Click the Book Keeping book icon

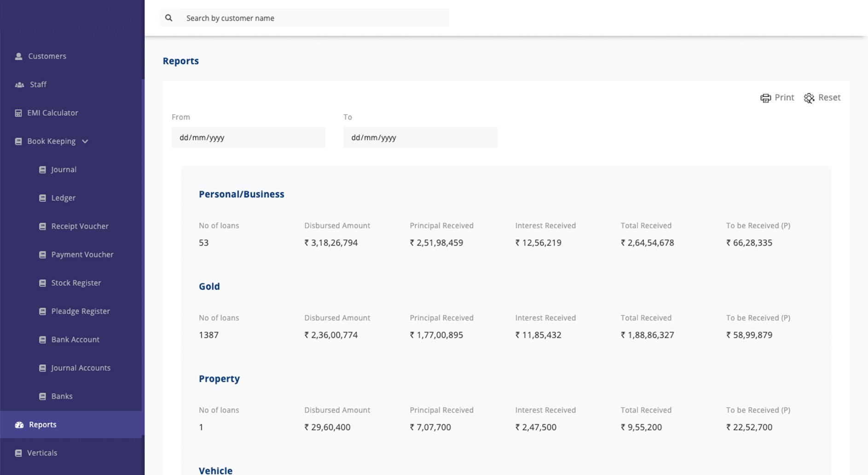pos(18,141)
